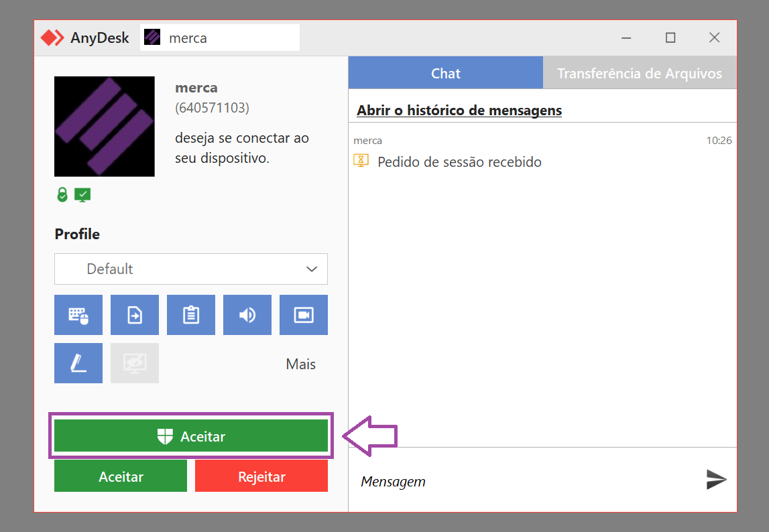The height and width of the screenshot is (532, 769).
Task: Toggle the keyboard and mouse input permission
Action: [78, 315]
